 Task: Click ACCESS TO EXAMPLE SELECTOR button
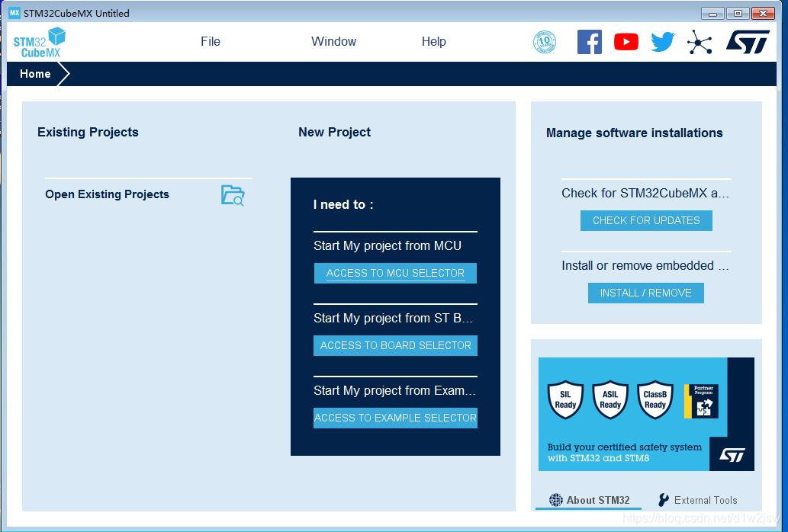tap(395, 418)
